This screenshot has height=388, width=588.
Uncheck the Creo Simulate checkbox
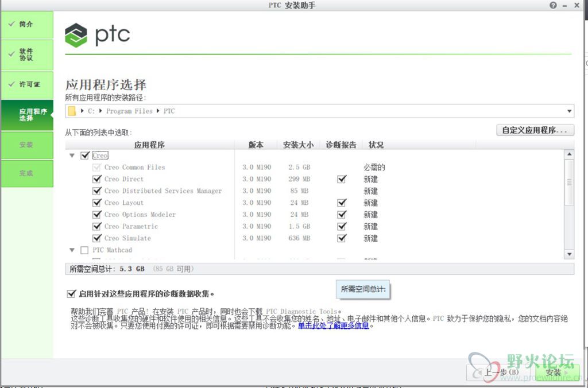(x=97, y=238)
